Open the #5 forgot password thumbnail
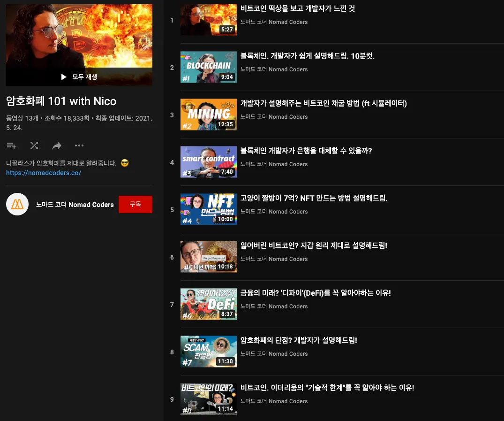Screen dimensions: 504x421 (209, 257)
